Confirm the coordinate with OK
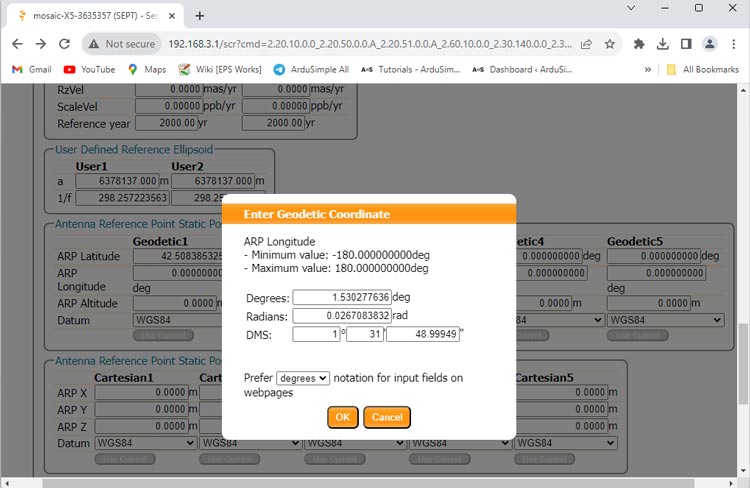The height and width of the screenshot is (488, 750). coord(342,417)
